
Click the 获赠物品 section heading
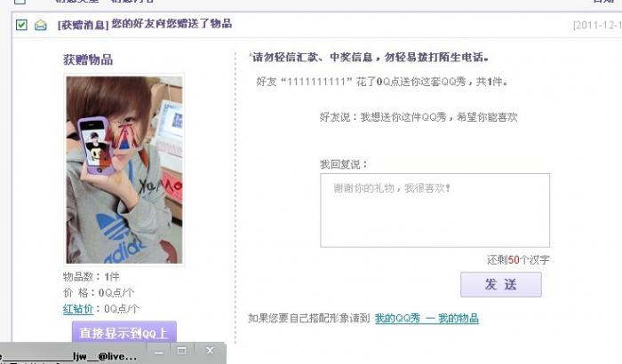click(88, 59)
